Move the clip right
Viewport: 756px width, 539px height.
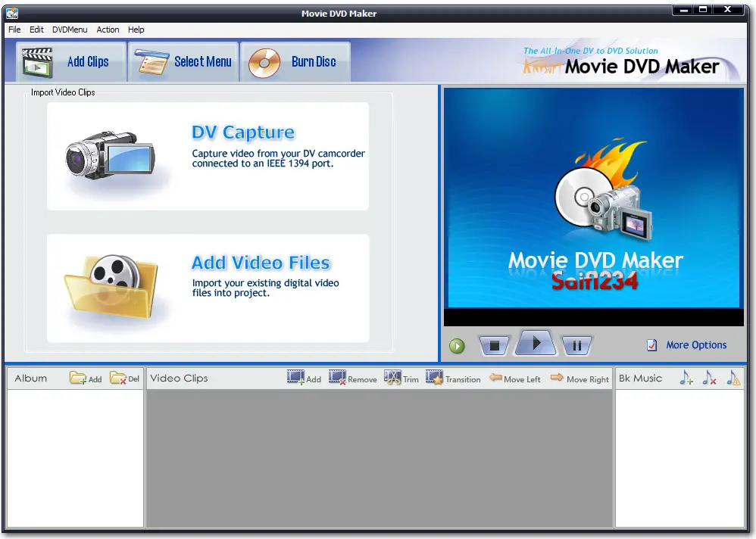(579, 379)
